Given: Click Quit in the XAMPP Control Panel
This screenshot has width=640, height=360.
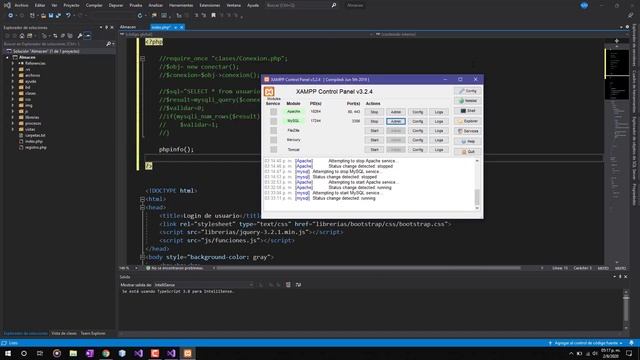Looking at the screenshot, I should pyautogui.click(x=467, y=151).
